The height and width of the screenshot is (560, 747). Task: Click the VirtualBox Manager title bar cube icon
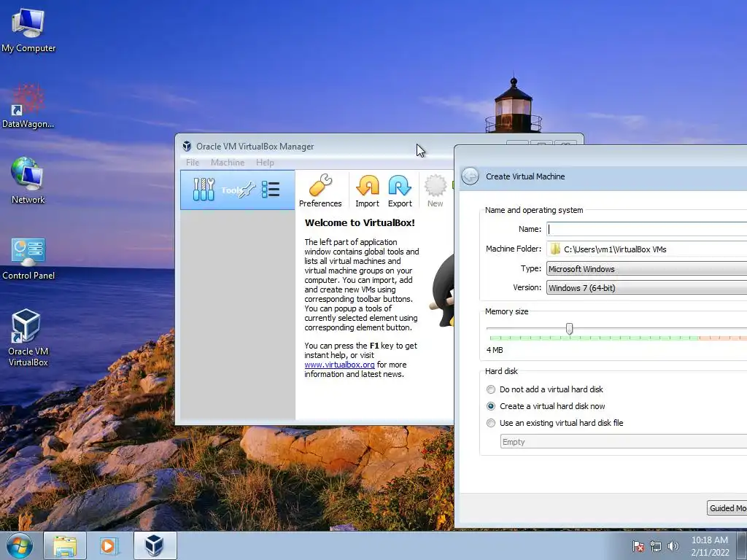coord(187,146)
